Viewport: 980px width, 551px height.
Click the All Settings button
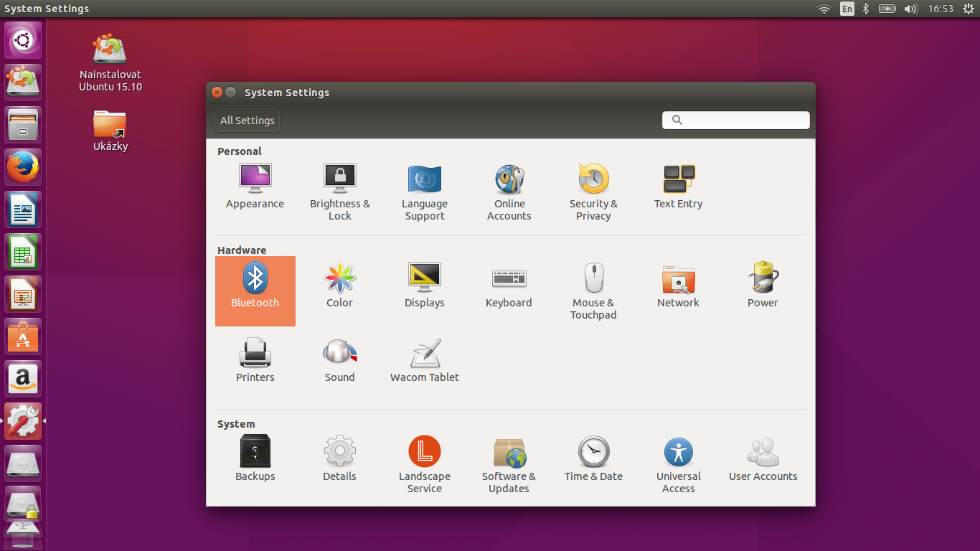click(x=248, y=121)
